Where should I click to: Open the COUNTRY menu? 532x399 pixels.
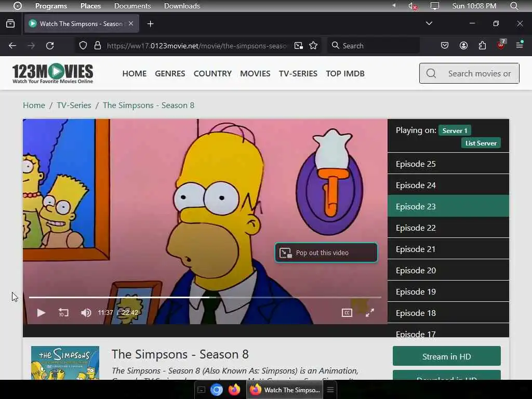tap(212, 73)
